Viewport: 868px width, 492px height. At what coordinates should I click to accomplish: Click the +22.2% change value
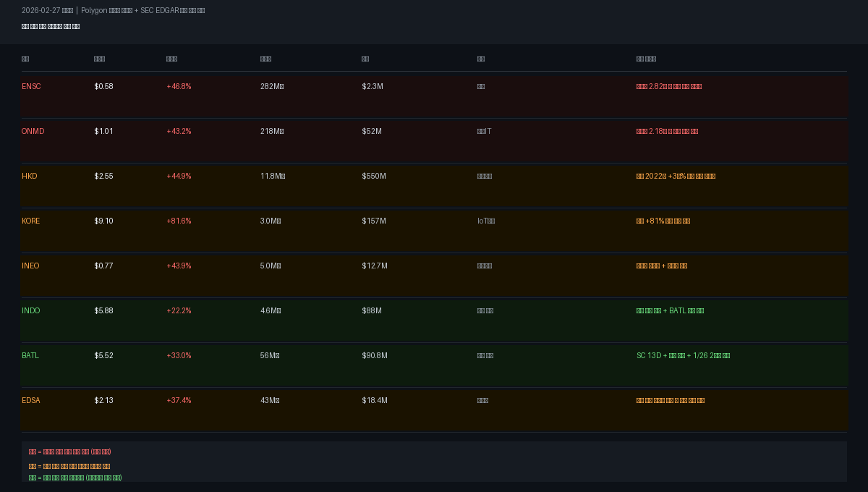(x=179, y=310)
